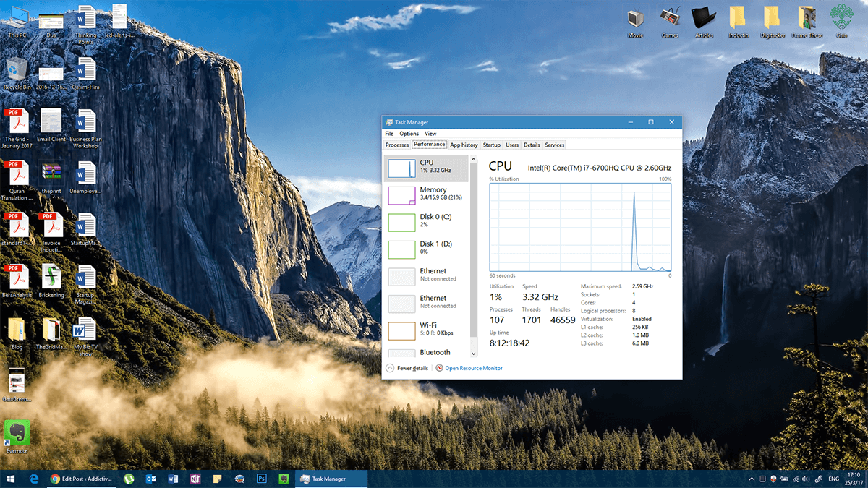The image size is (868, 488).
Task: Select the Thinking Points Word document
Action: tap(85, 25)
